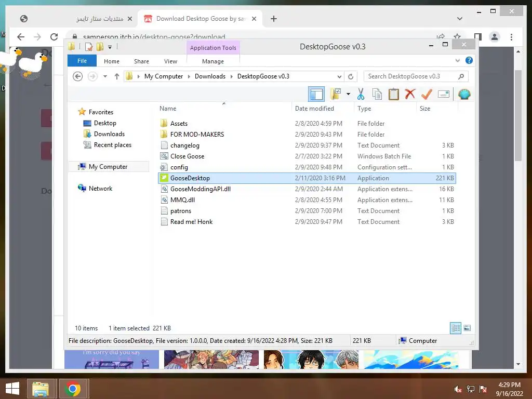
Task: Select the patrons text file
Action: [180, 211]
